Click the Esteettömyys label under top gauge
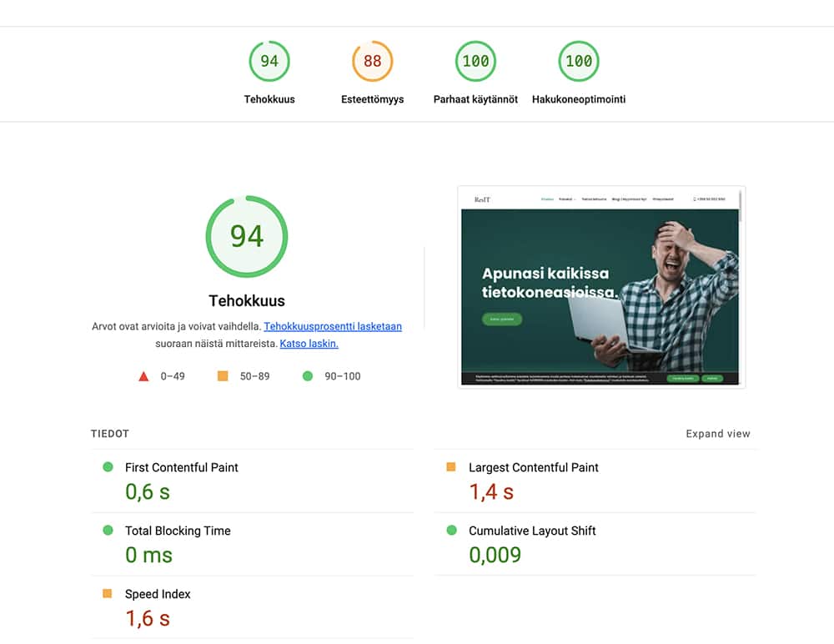 [x=372, y=99]
